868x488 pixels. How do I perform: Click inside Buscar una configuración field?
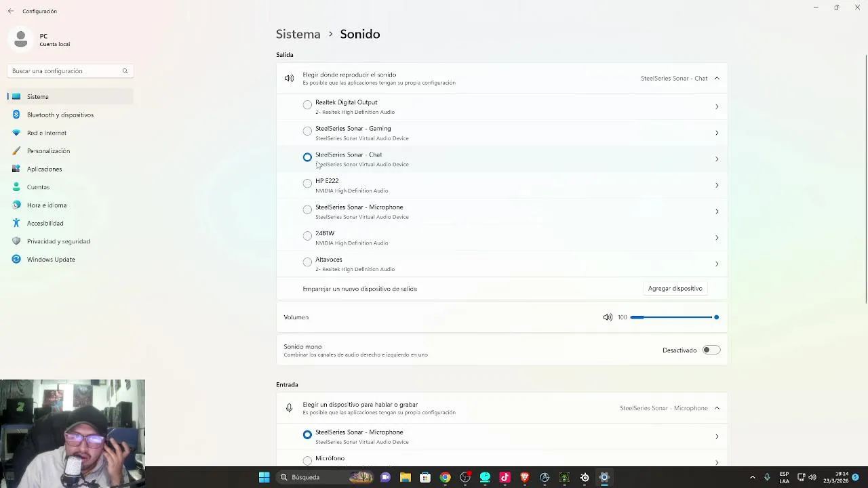click(69, 70)
